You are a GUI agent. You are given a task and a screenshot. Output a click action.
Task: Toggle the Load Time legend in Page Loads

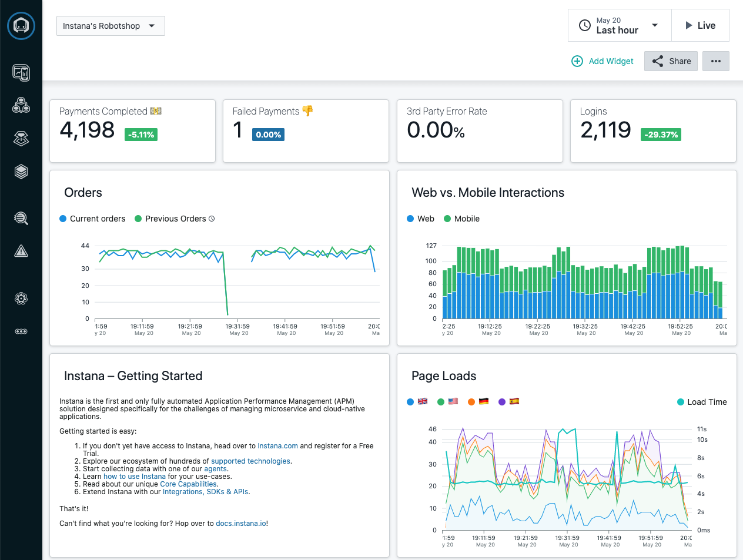click(x=702, y=402)
